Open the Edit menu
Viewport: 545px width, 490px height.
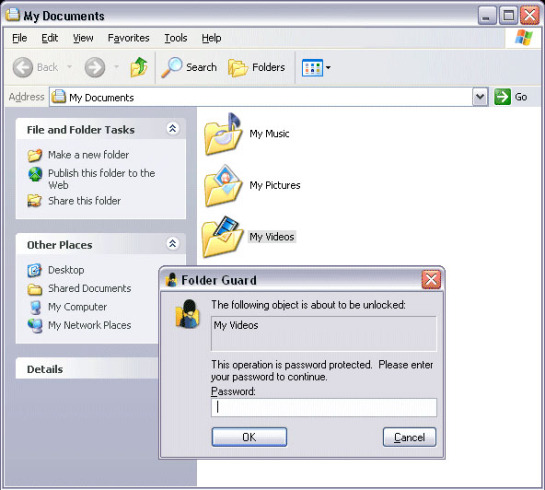click(50, 38)
